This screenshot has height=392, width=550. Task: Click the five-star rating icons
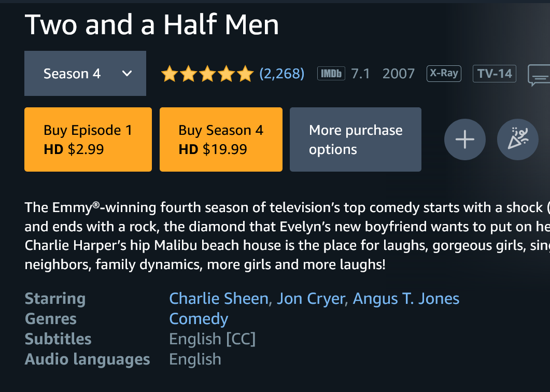pyautogui.click(x=207, y=74)
